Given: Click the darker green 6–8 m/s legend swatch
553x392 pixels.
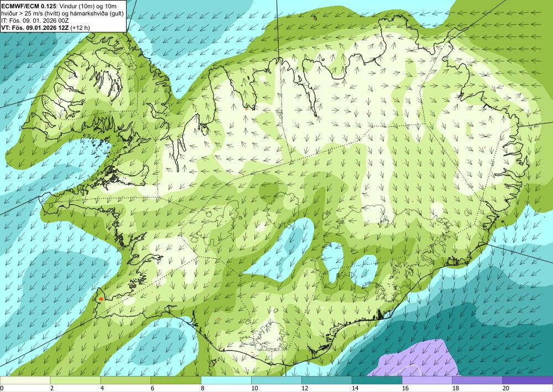Looking at the screenshot, I should pyautogui.click(x=176, y=380).
